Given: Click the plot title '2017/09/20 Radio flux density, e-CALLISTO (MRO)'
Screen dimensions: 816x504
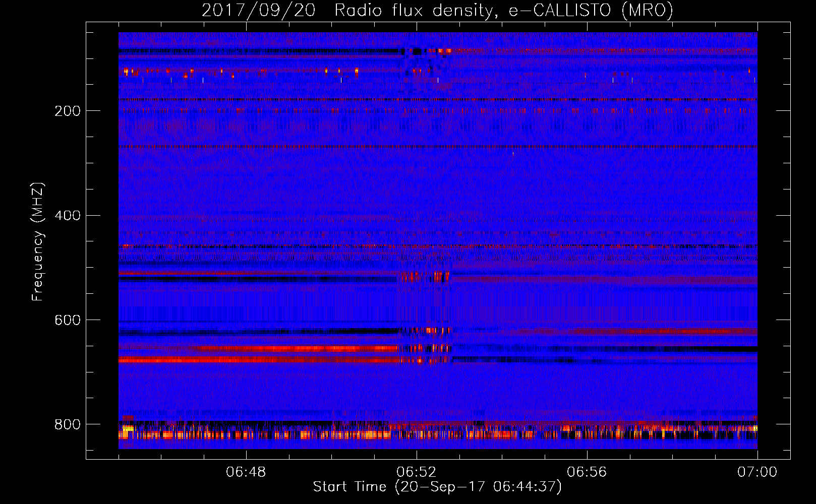Looking at the screenshot, I should point(437,10).
